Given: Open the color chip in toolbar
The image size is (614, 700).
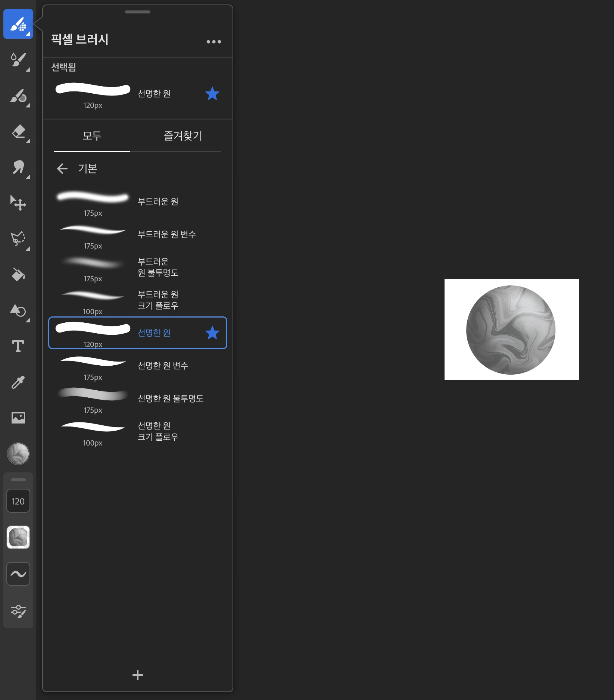Looking at the screenshot, I should click(18, 454).
